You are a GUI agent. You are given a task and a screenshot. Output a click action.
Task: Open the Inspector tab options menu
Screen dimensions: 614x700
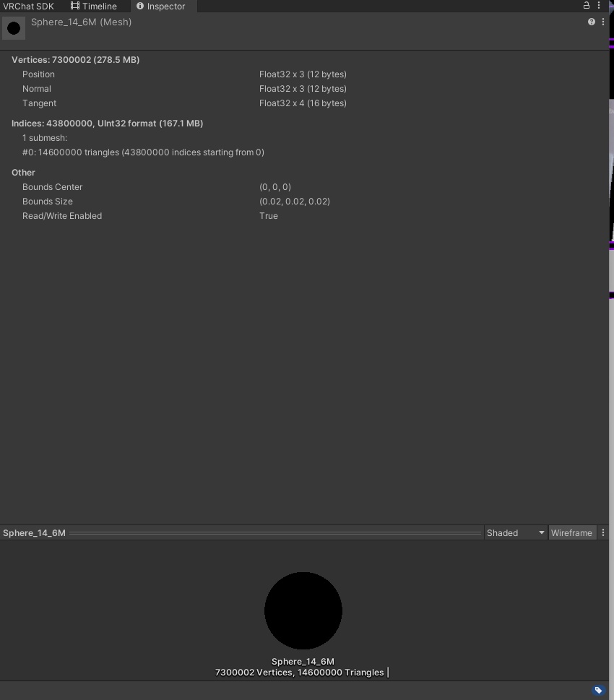point(599,5)
